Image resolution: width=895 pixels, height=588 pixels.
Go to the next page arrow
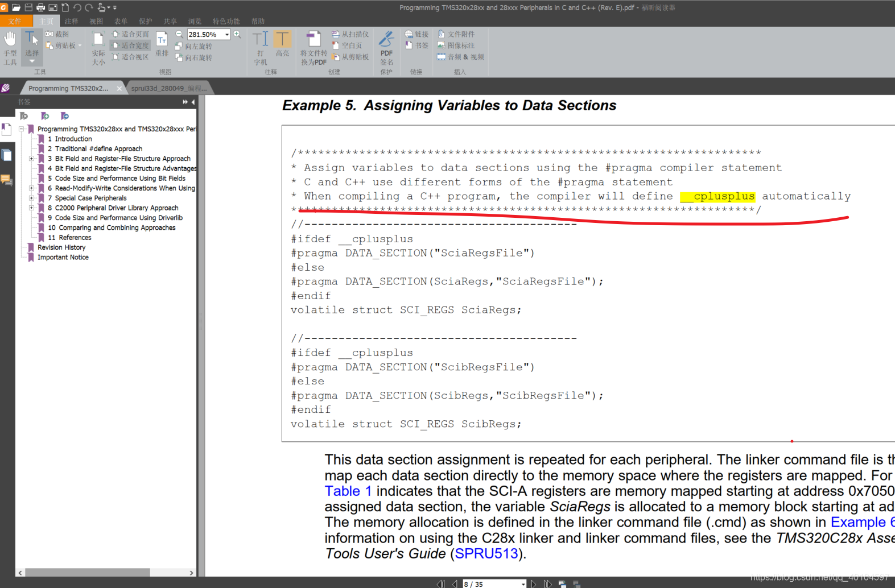534,584
